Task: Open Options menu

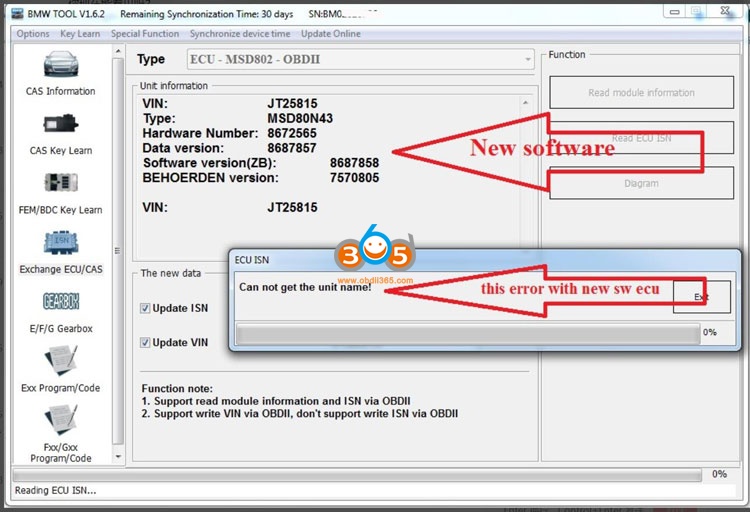Action: 33,33
